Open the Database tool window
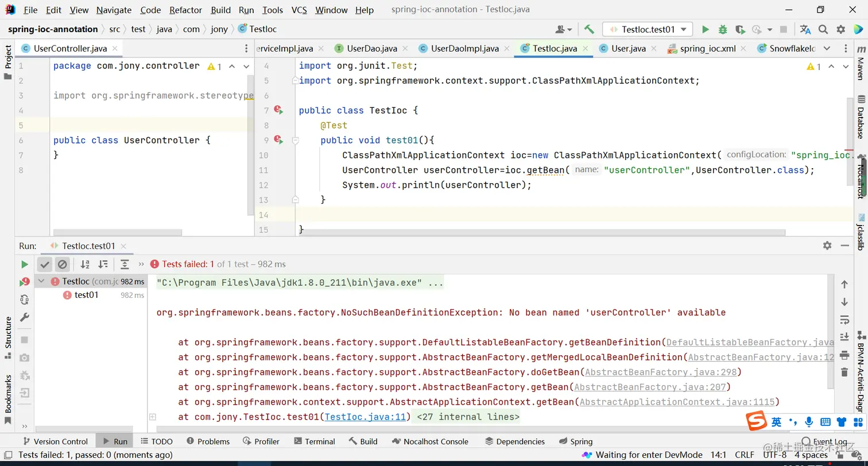This screenshot has height=466, width=868. pos(861,116)
